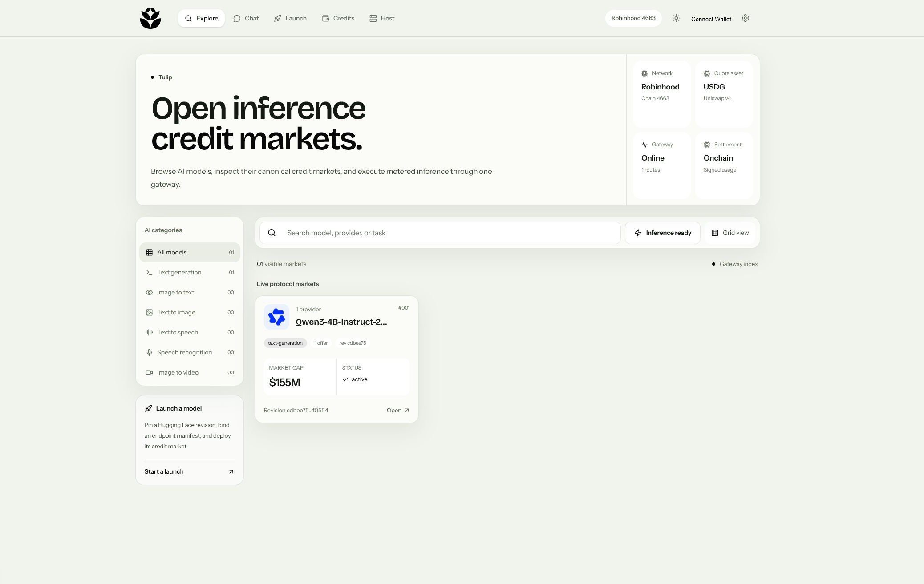Click the Qwen model logo thumbnail
This screenshot has height=584, width=924.
(276, 317)
